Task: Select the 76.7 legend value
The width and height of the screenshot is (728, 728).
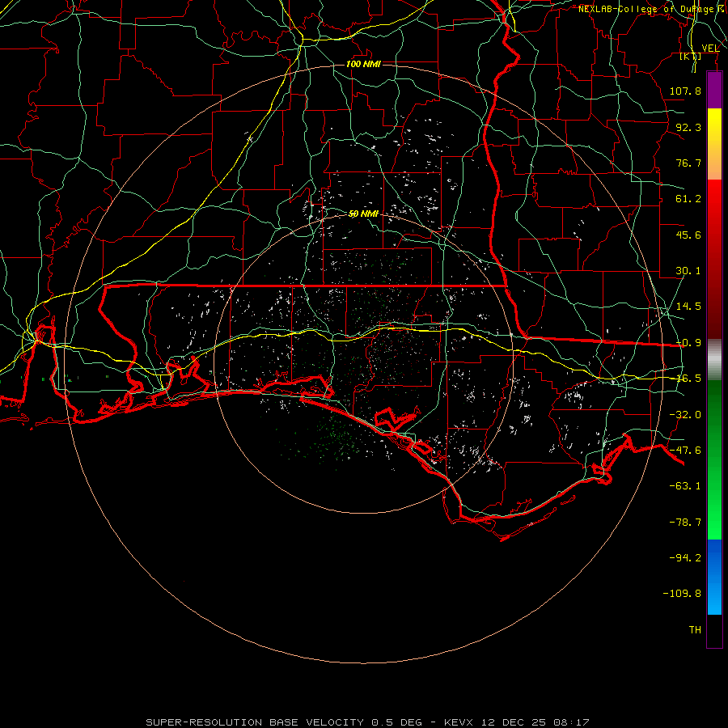Action: tap(688, 163)
